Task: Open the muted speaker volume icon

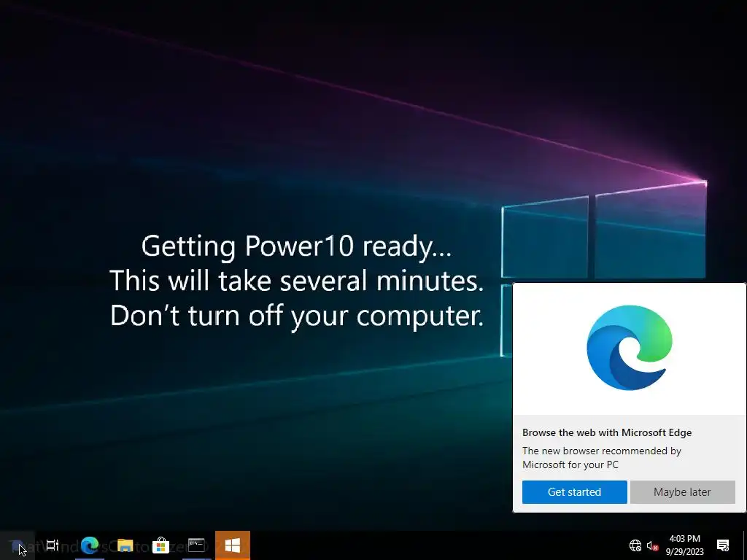Action: [x=652, y=545]
